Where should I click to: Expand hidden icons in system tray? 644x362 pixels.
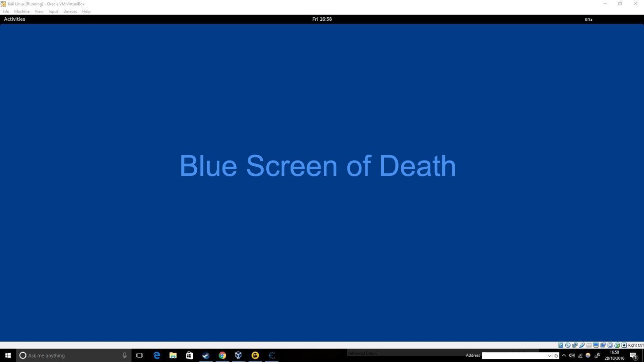564,355
